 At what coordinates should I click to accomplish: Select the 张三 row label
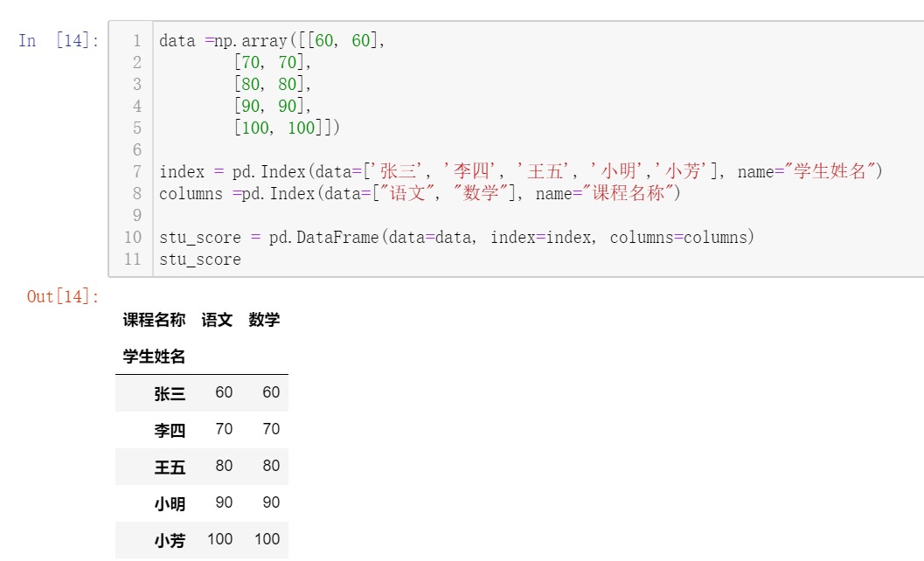pyautogui.click(x=170, y=393)
